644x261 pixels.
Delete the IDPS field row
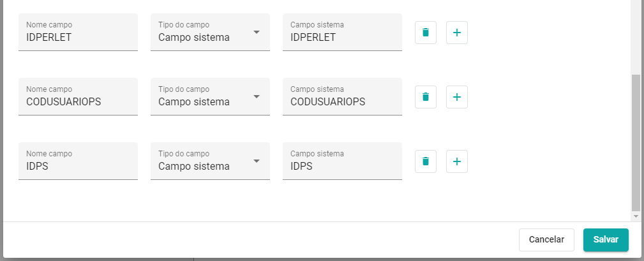coord(426,161)
